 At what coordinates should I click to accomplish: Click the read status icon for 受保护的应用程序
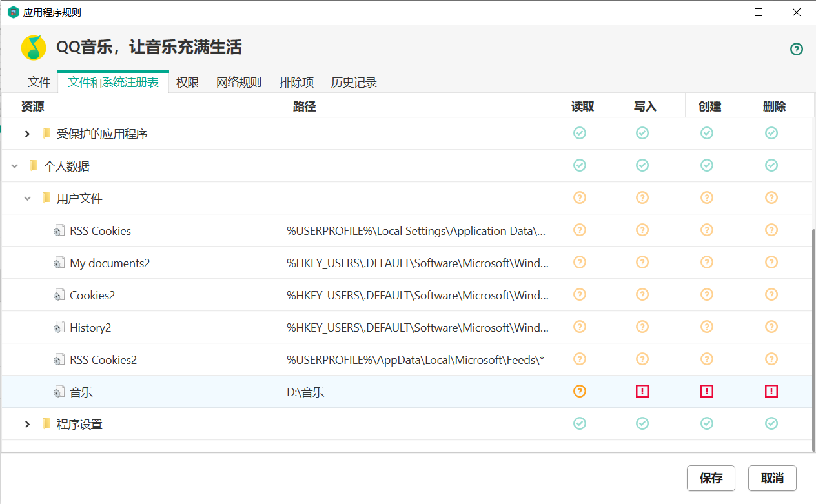580,133
